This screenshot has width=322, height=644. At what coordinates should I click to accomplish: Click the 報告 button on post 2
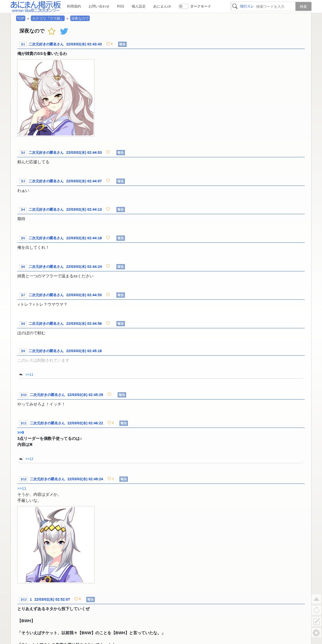point(121,152)
